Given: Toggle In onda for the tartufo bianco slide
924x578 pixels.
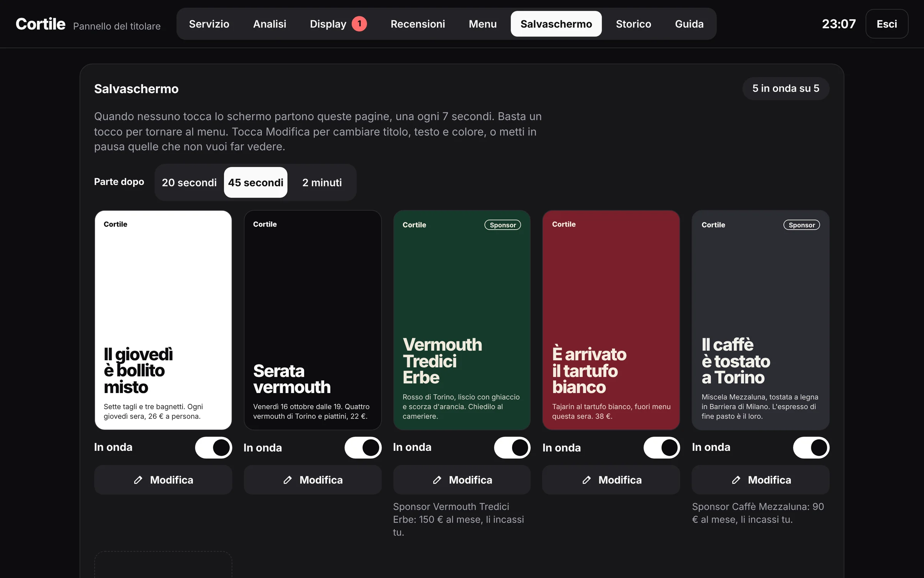Looking at the screenshot, I should pyautogui.click(x=661, y=447).
